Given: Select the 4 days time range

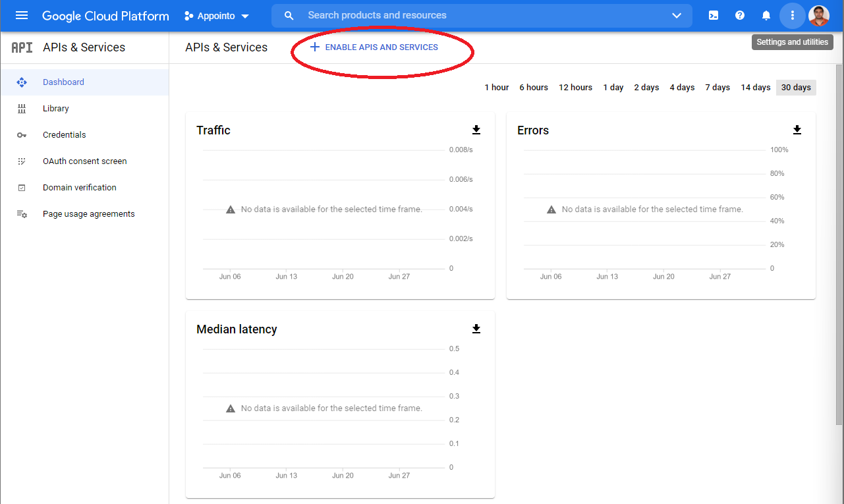Looking at the screenshot, I should tap(683, 88).
